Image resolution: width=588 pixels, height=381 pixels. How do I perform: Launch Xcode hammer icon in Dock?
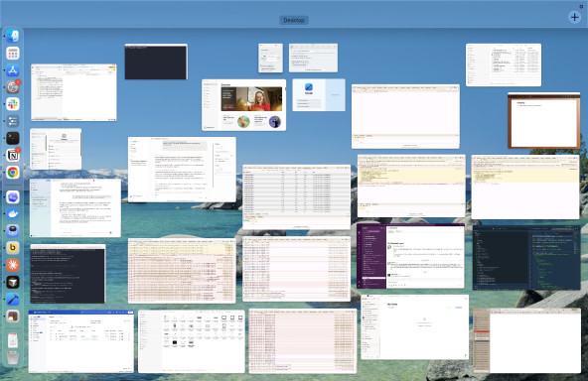(13, 300)
